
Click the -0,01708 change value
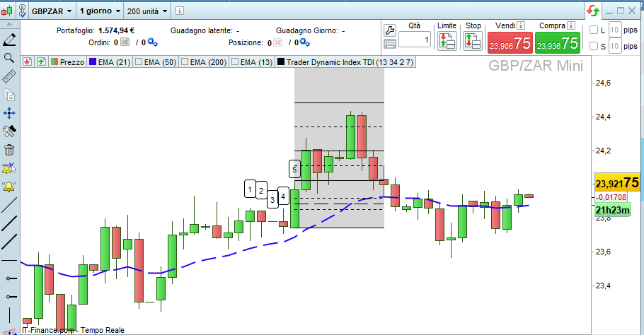611,197
